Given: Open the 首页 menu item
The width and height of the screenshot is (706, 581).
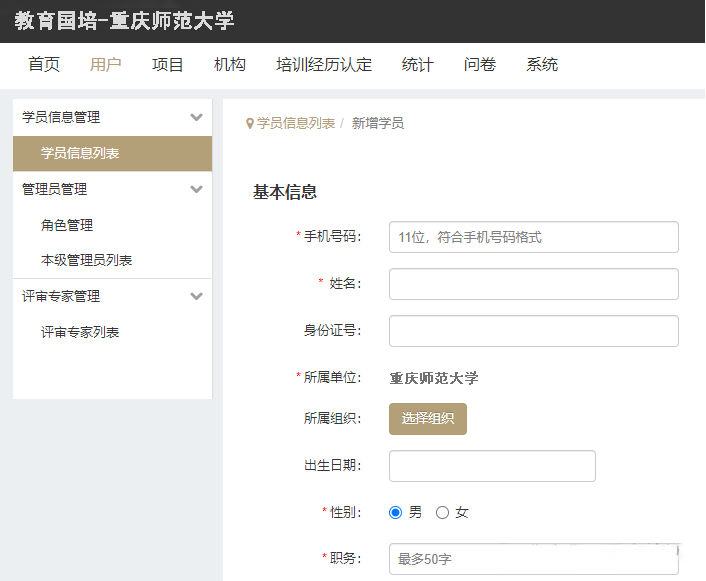Looking at the screenshot, I should [44, 65].
